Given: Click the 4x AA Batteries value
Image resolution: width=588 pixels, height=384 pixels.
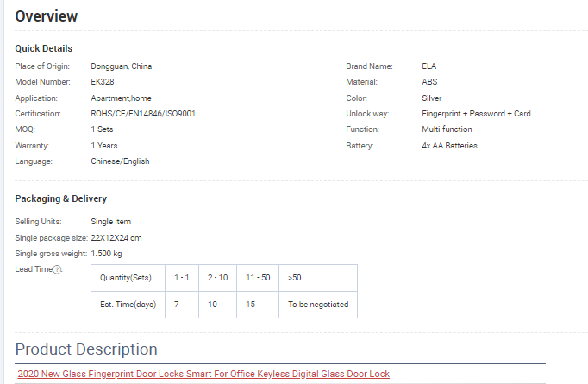Looking at the screenshot, I should [449, 146].
